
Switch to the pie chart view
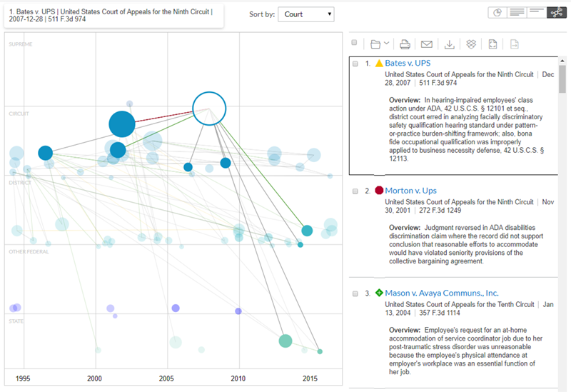click(x=498, y=13)
